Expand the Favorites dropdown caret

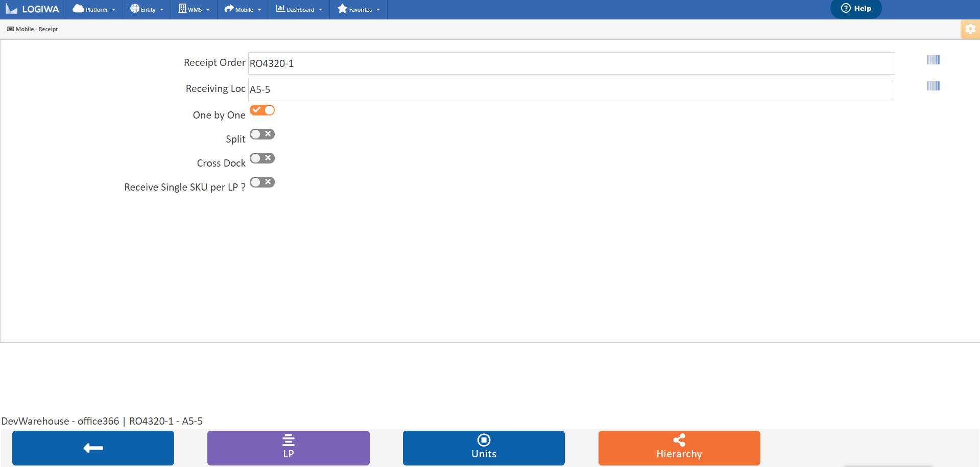(378, 10)
